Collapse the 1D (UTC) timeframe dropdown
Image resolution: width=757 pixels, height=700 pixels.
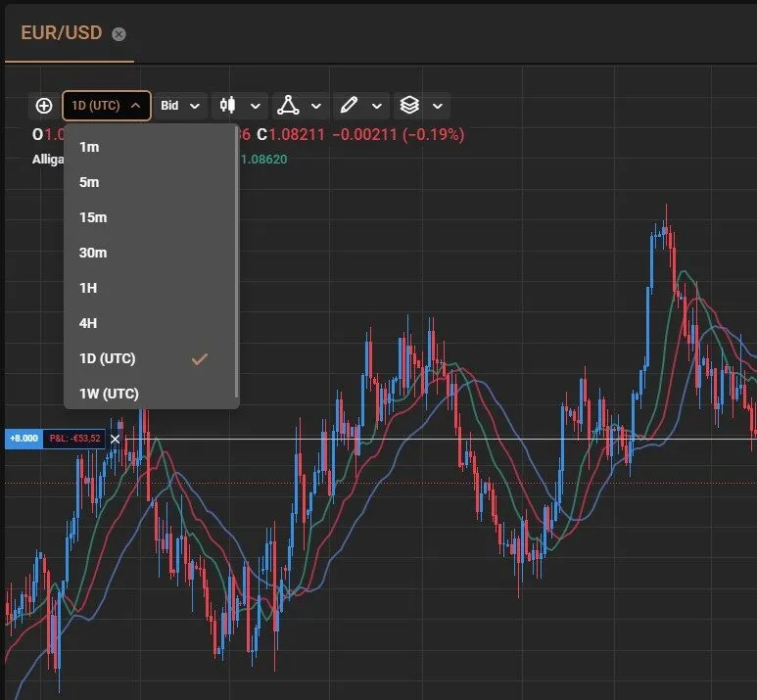[107, 106]
